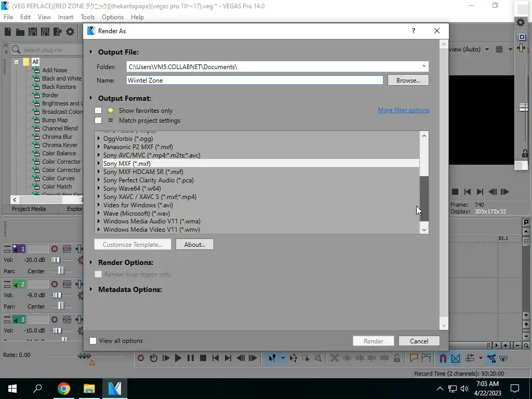
Task: Collapse the Output File section
Action: [x=91, y=52]
